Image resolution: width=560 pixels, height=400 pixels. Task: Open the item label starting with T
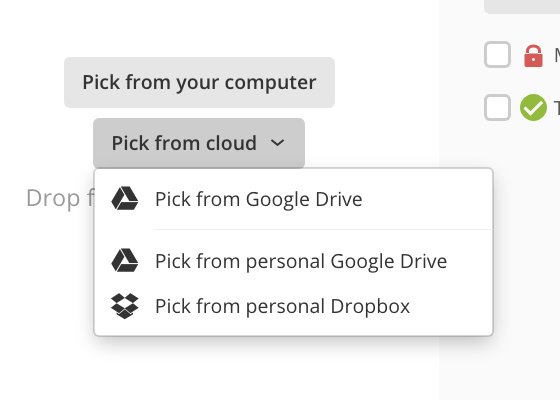pos(557,108)
